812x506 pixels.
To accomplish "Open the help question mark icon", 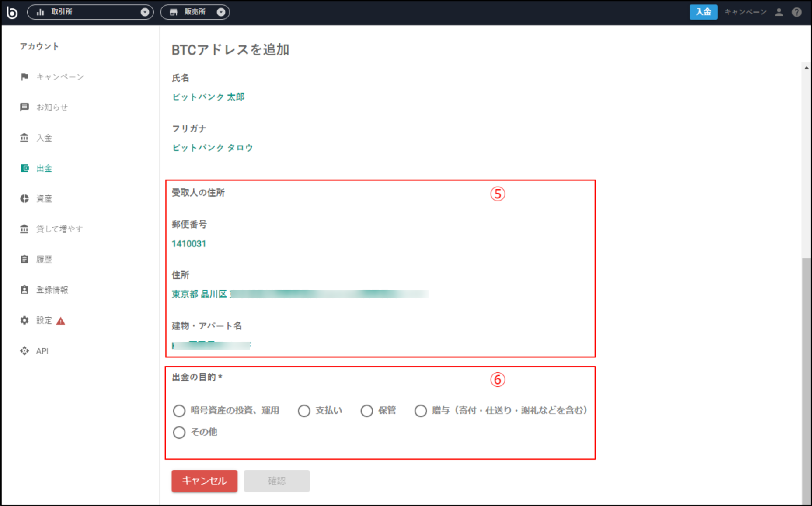I will tap(796, 12).
